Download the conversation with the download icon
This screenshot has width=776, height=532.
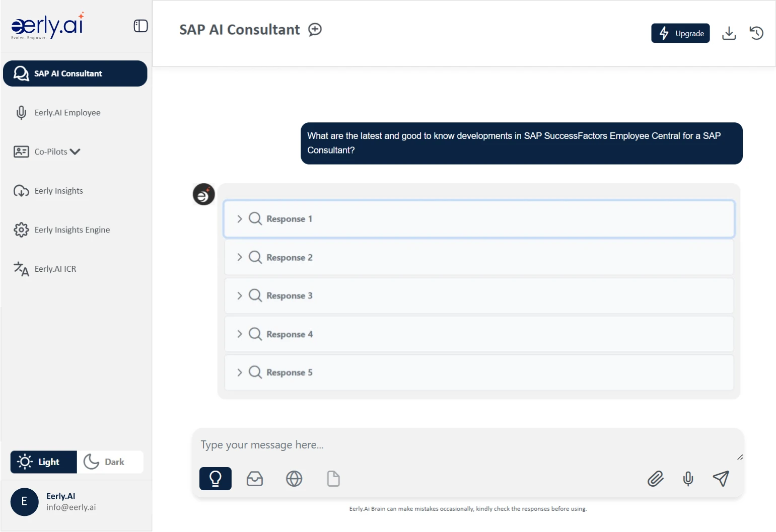[x=729, y=33]
